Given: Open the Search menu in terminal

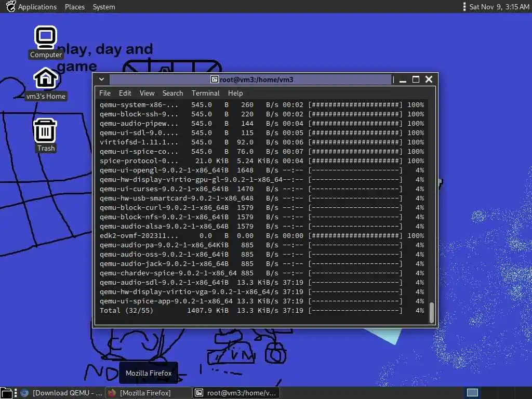Looking at the screenshot, I should tap(172, 93).
